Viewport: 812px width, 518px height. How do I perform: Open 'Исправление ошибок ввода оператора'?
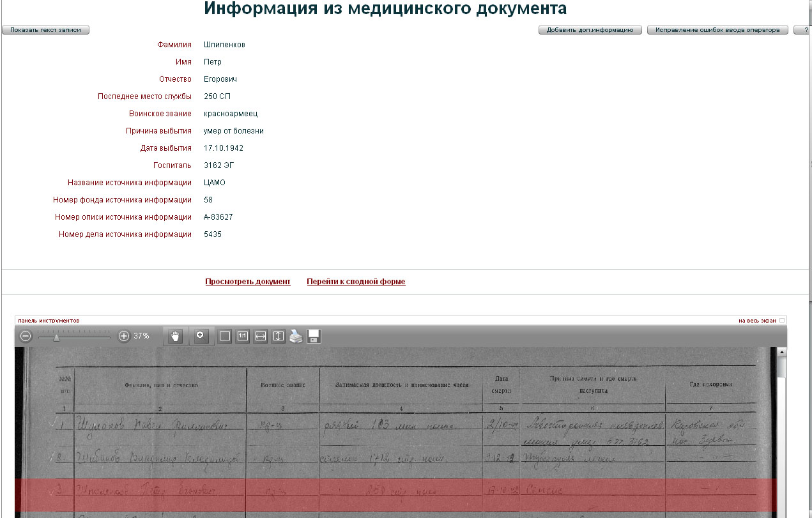(717, 30)
